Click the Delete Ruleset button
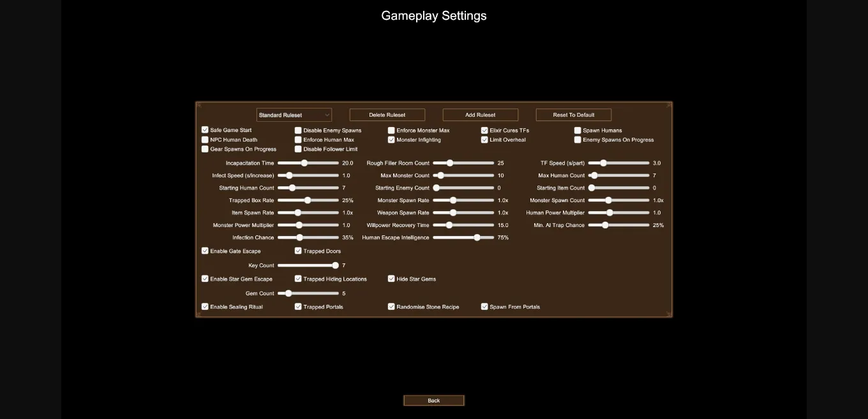 point(387,115)
